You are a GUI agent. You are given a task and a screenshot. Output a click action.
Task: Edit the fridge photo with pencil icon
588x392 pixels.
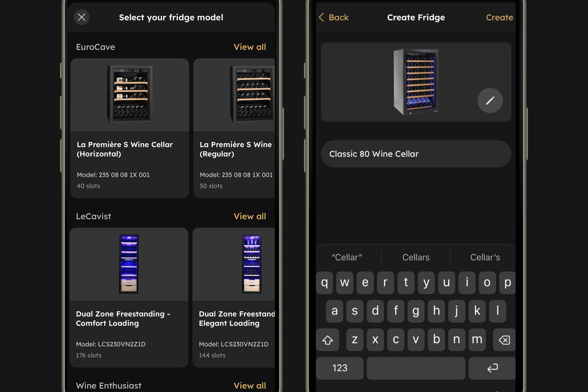pyautogui.click(x=490, y=100)
